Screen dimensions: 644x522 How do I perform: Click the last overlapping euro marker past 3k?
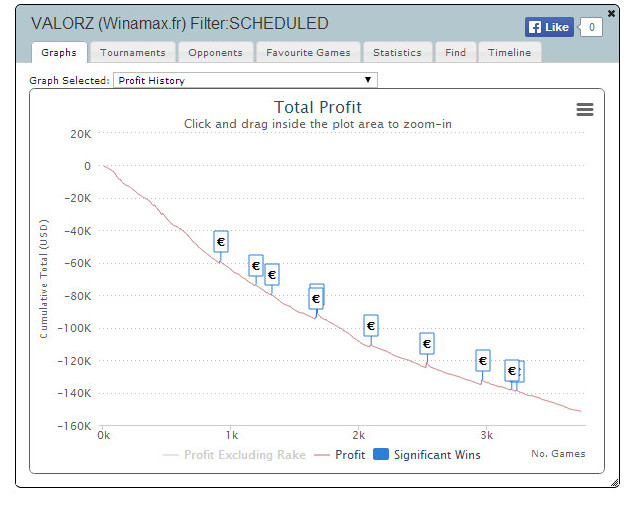pos(522,371)
